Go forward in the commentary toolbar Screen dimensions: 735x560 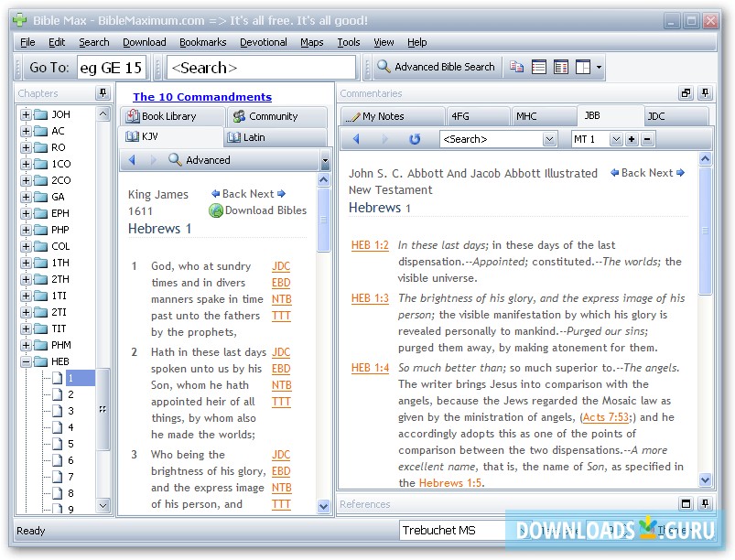coord(384,139)
